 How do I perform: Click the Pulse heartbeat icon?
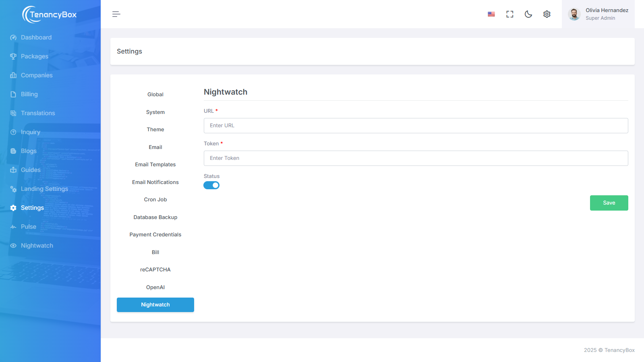13,227
